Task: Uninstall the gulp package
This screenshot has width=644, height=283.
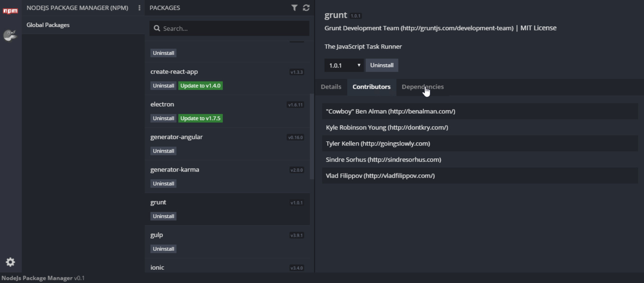Action: point(163,249)
